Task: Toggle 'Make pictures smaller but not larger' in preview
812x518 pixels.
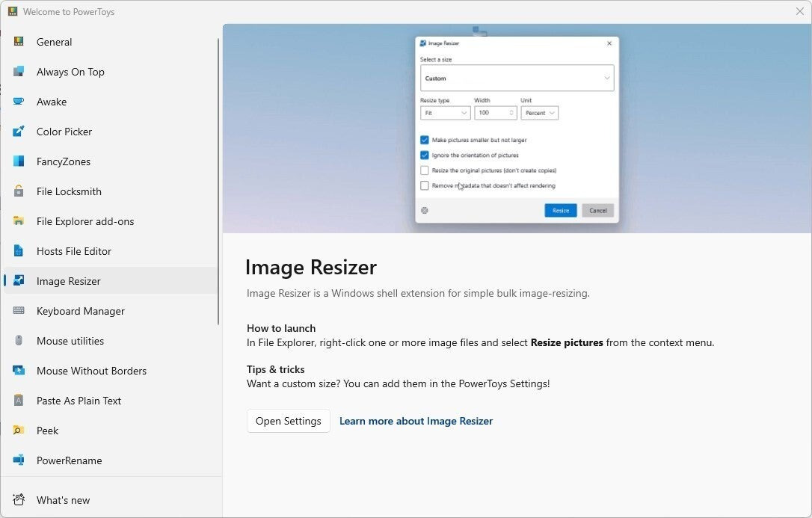Action: tap(425, 140)
